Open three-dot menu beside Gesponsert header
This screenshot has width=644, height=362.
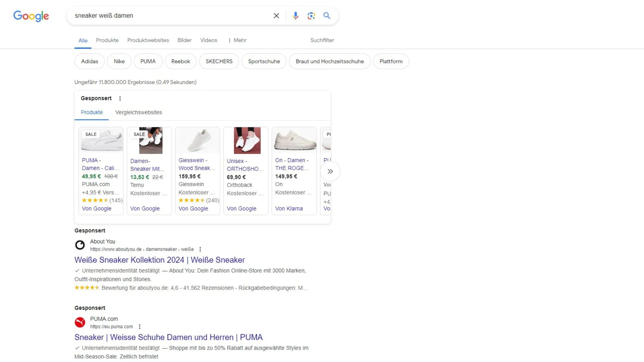pos(120,99)
